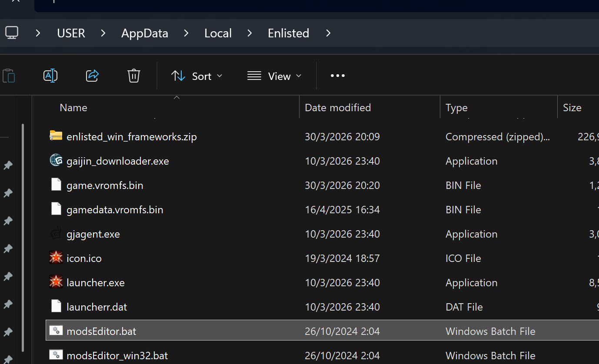This screenshot has width=599, height=364.
Task: Expand the chevron after Enlisted breadcrumb
Action: click(x=328, y=33)
